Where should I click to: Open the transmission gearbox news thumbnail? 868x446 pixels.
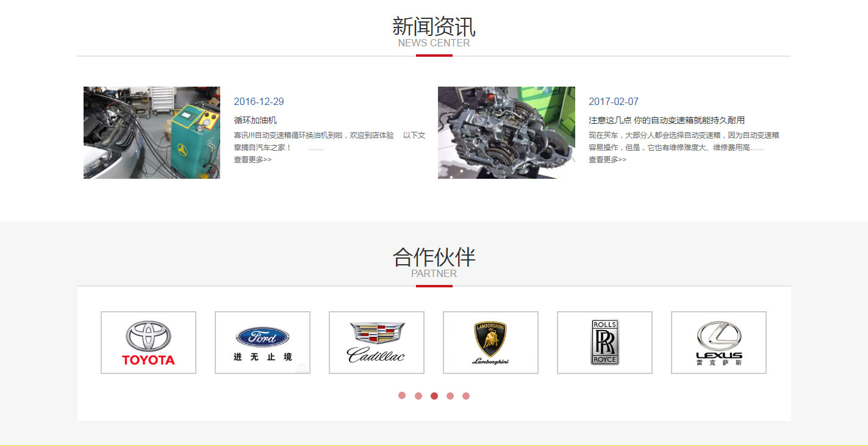(x=506, y=132)
